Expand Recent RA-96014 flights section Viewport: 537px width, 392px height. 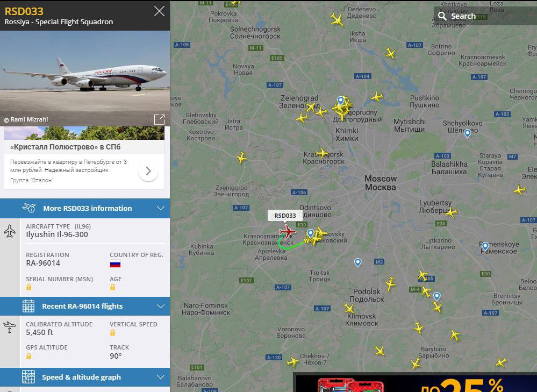point(85,306)
